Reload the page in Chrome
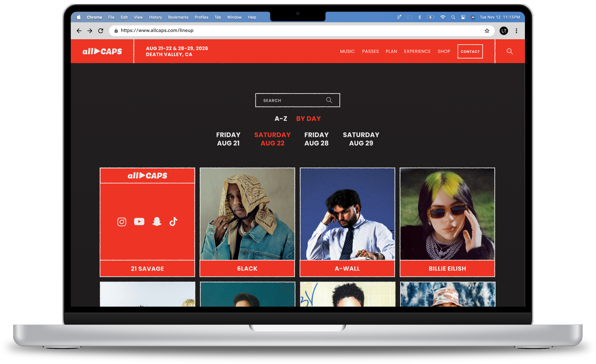The width and height of the screenshot is (596, 364). tap(101, 31)
